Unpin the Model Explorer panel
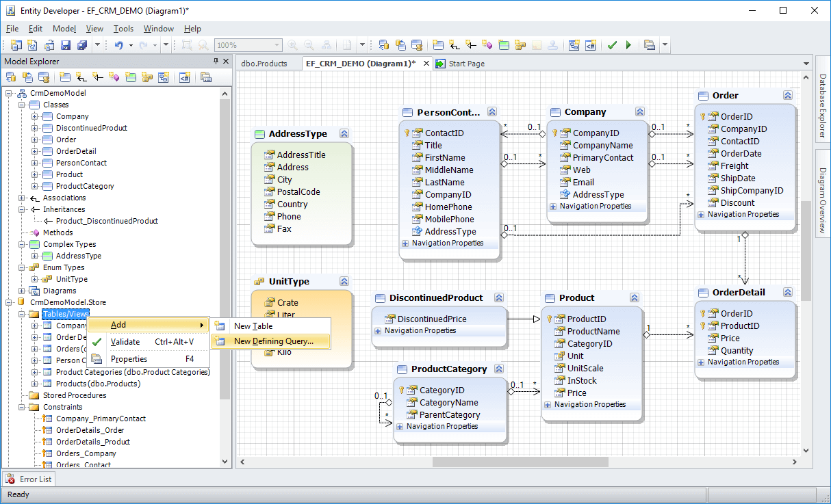This screenshot has width=831, height=504. point(215,61)
